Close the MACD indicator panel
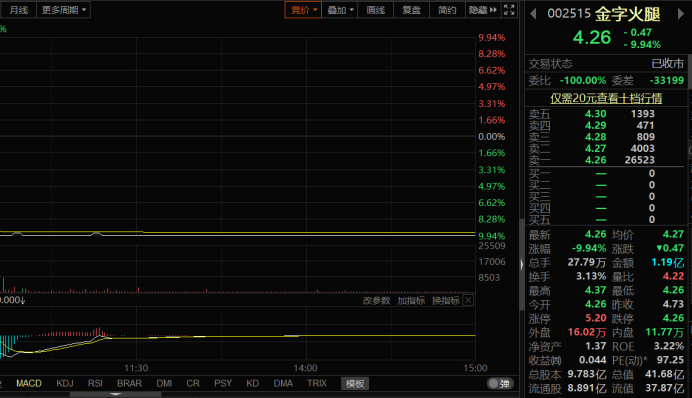This screenshot has width=692, height=398. (468, 300)
